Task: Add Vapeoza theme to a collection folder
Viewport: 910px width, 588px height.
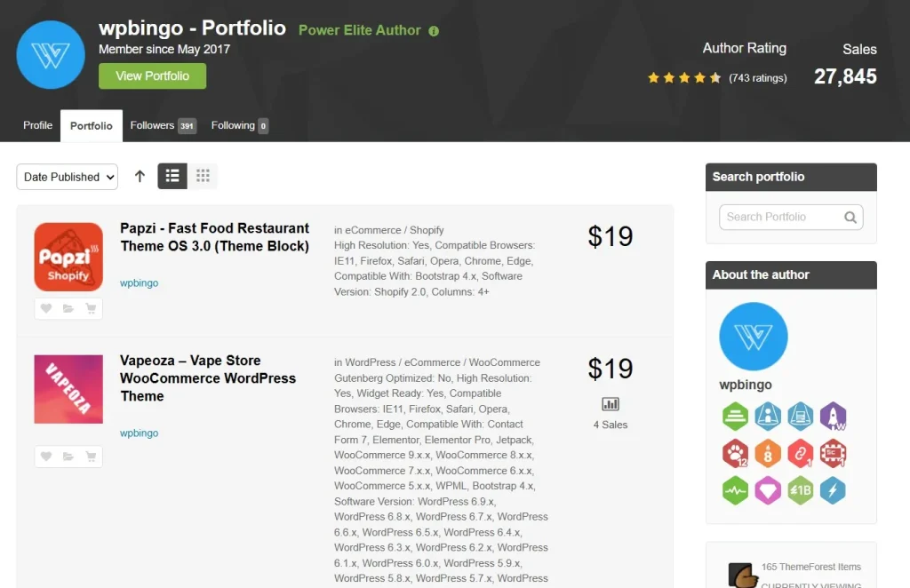Action: [68, 457]
